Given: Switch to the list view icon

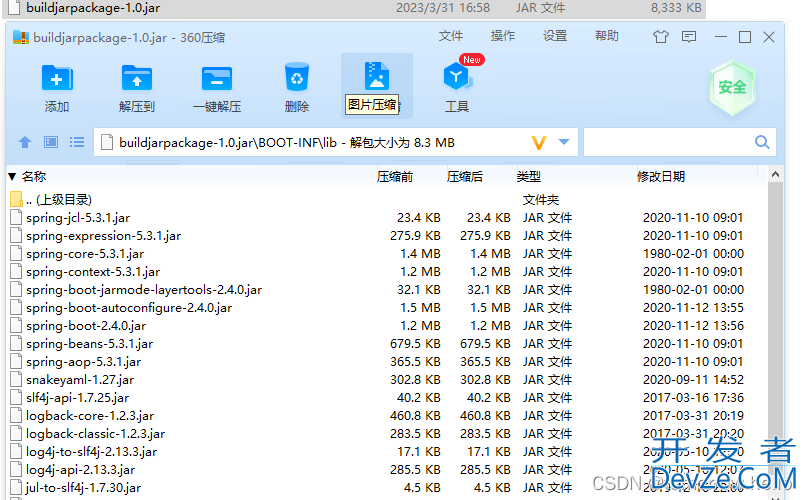Looking at the screenshot, I should tap(77, 142).
